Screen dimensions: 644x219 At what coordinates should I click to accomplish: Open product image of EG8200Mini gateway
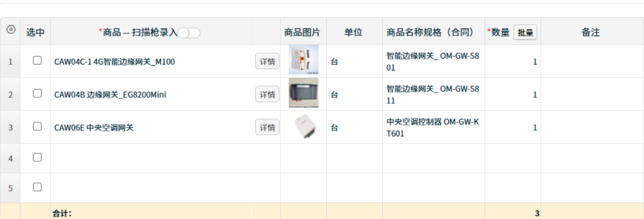point(304,93)
